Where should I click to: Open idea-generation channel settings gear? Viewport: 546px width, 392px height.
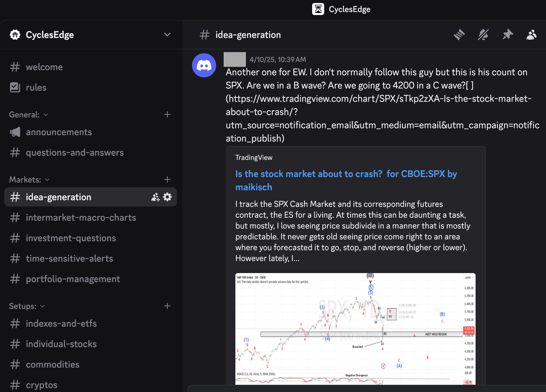coord(167,197)
